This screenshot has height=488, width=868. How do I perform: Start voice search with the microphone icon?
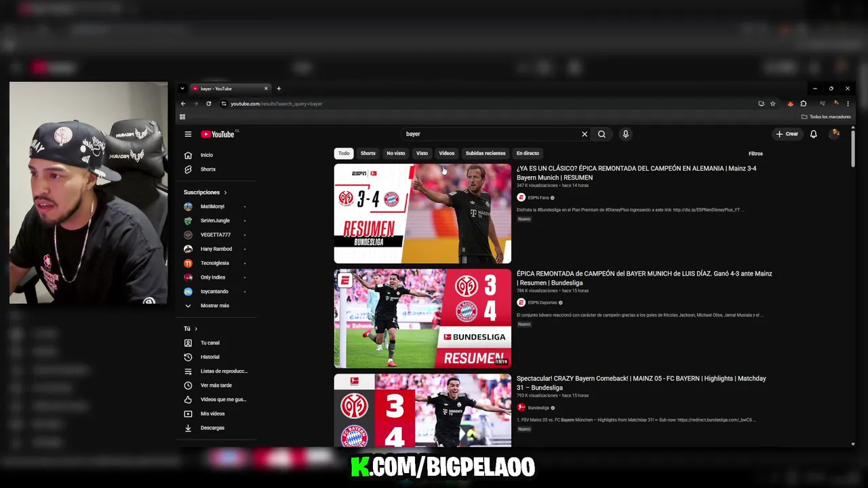(x=625, y=134)
